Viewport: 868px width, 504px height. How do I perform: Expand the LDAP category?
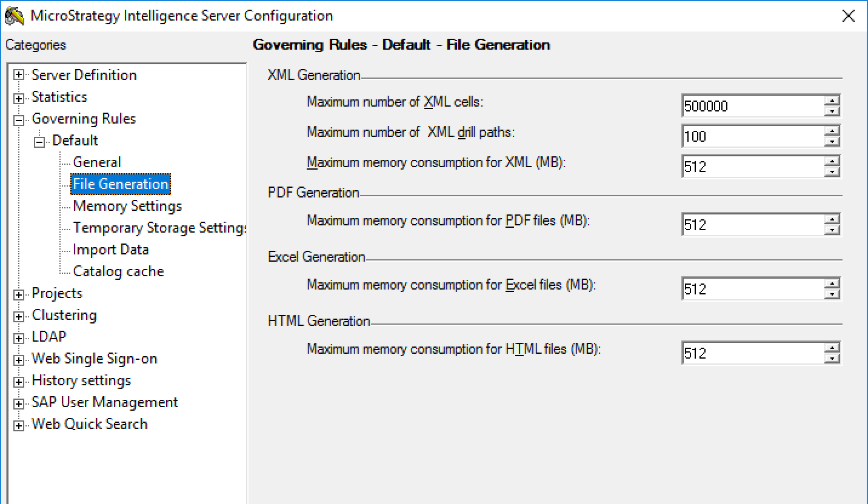19,337
